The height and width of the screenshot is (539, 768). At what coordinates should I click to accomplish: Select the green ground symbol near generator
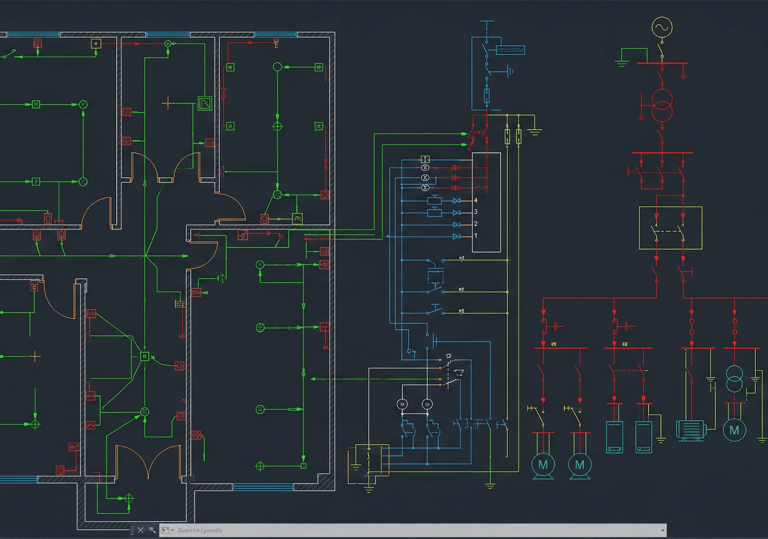point(622,61)
